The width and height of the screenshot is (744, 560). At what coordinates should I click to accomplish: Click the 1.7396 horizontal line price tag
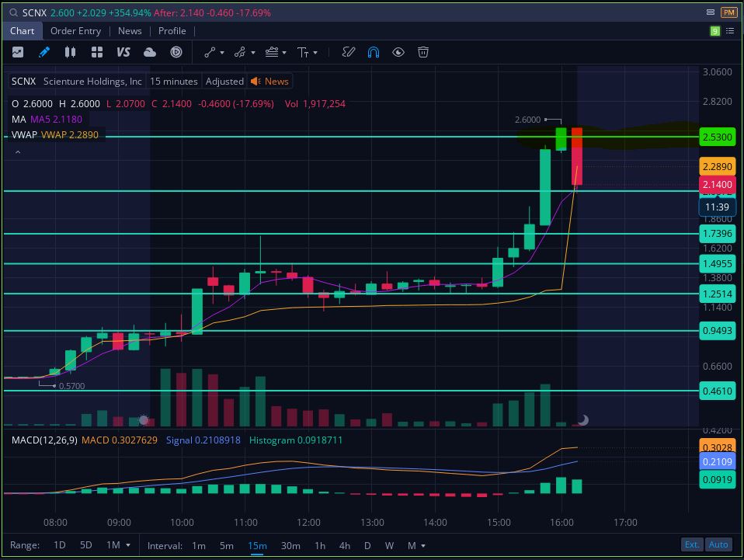(x=717, y=234)
